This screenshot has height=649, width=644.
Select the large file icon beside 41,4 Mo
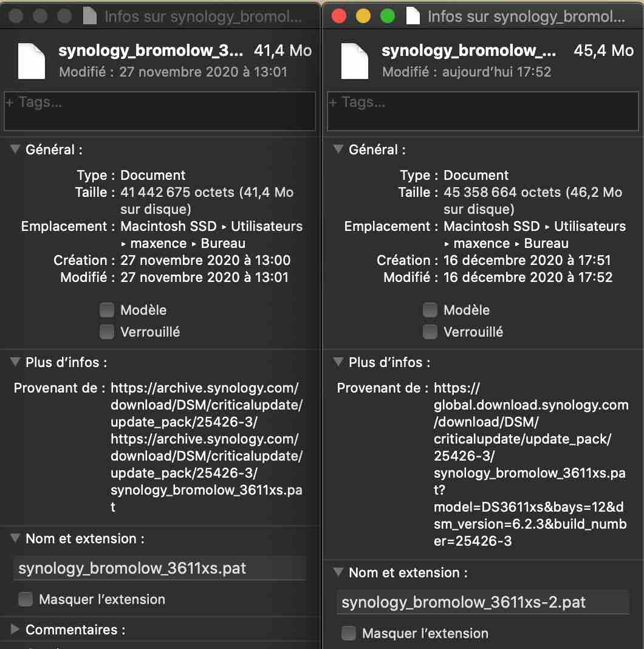(32, 60)
